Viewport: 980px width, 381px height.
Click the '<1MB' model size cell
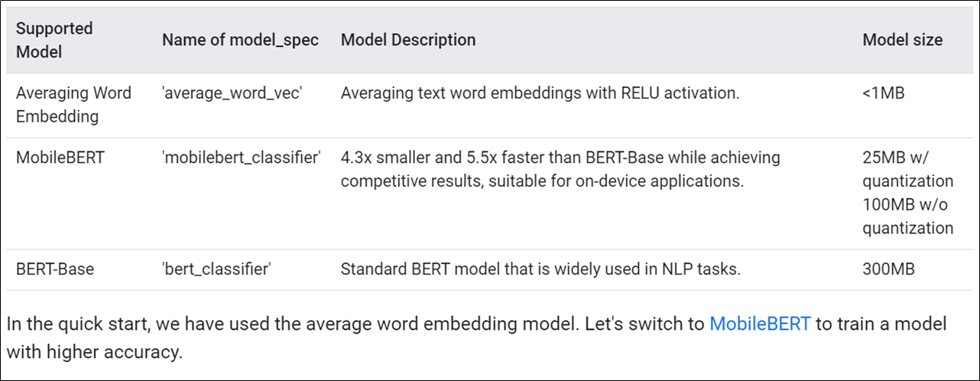(882, 93)
